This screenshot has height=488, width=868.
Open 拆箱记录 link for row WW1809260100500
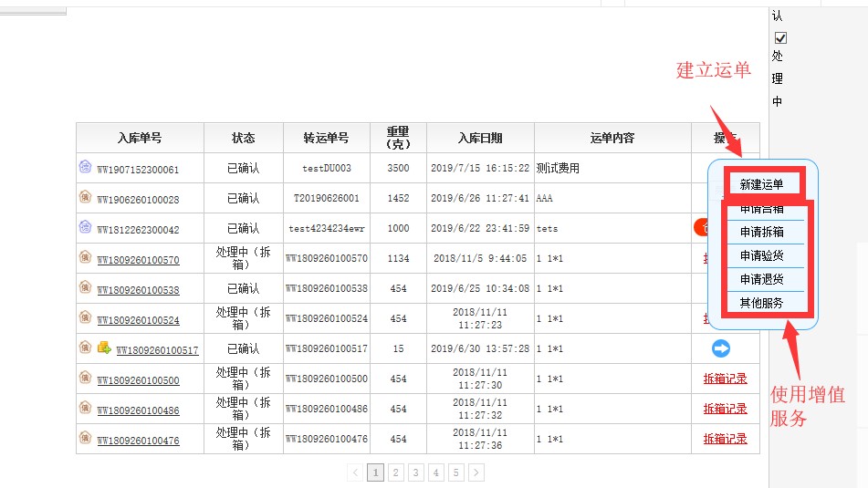tap(726, 379)
